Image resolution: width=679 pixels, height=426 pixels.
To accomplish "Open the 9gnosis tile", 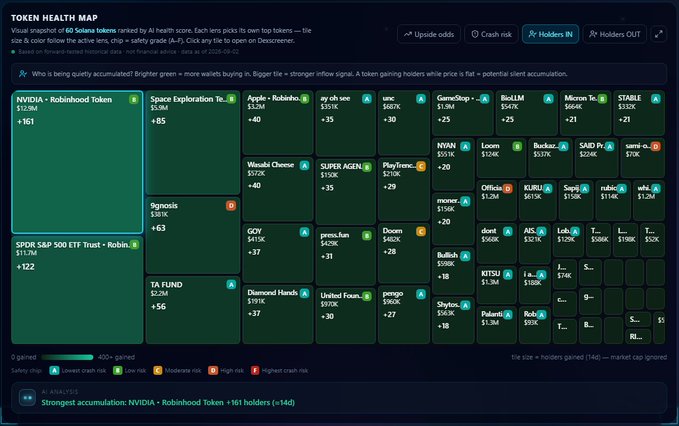I will (193, 236).
